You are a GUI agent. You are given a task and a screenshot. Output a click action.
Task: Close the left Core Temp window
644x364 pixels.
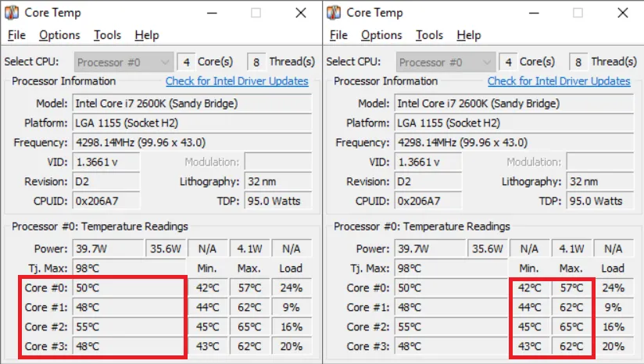click(x=301, y=12)
